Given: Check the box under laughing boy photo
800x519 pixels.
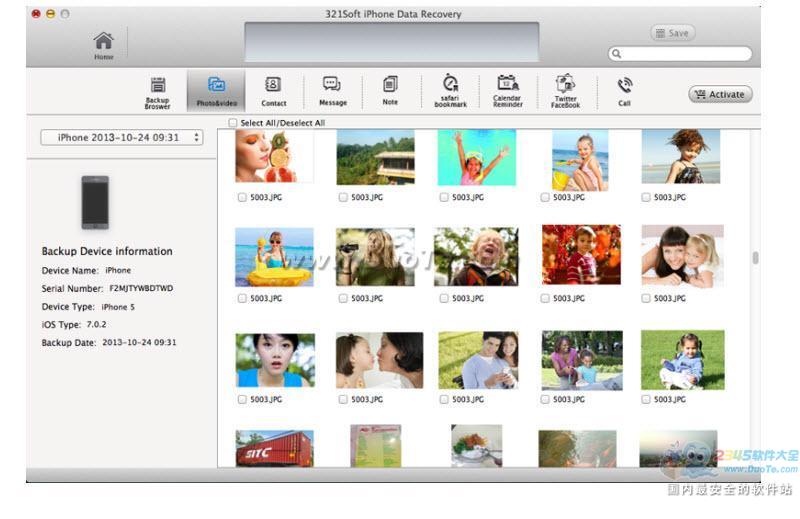Looking at the screenshot, I should click(444, 298).
